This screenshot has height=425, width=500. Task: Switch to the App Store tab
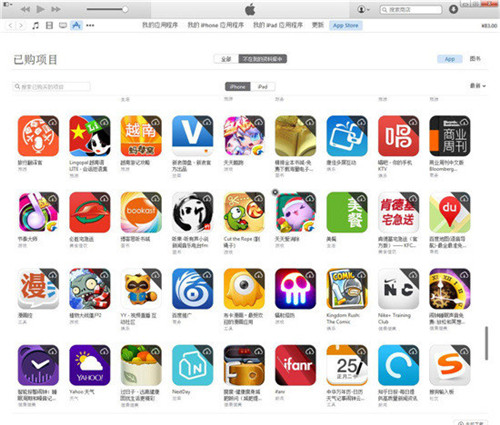pos(346,25)
